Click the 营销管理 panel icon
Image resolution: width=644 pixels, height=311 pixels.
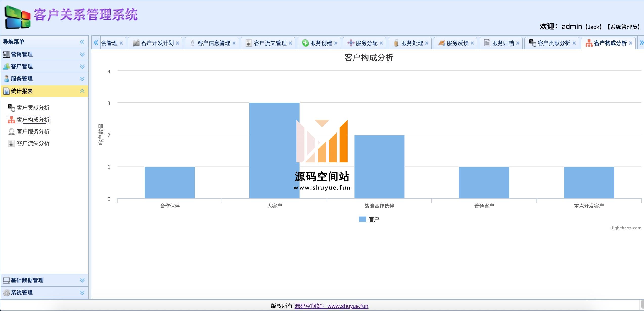[x=6, y=54]
